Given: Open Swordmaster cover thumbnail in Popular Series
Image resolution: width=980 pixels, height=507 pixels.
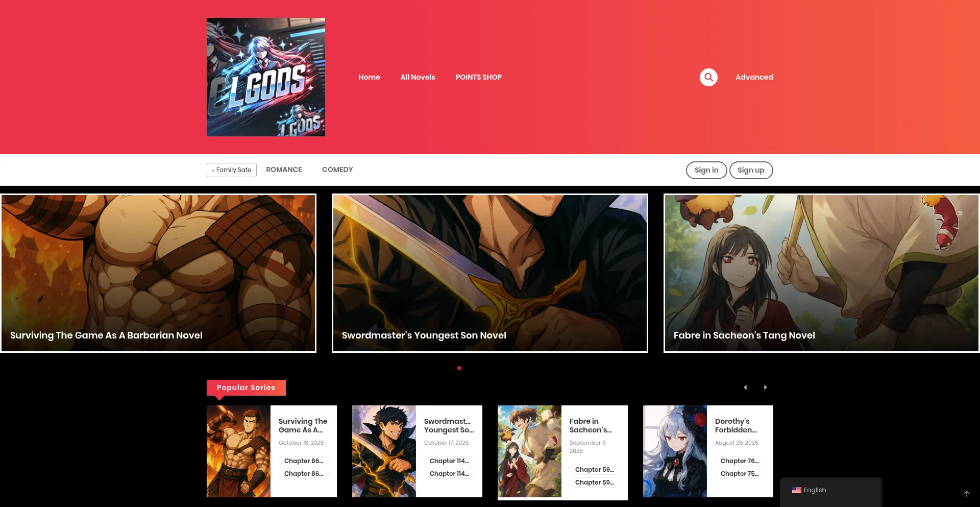Looking at the screenshot, I should (x=384, y=451).
